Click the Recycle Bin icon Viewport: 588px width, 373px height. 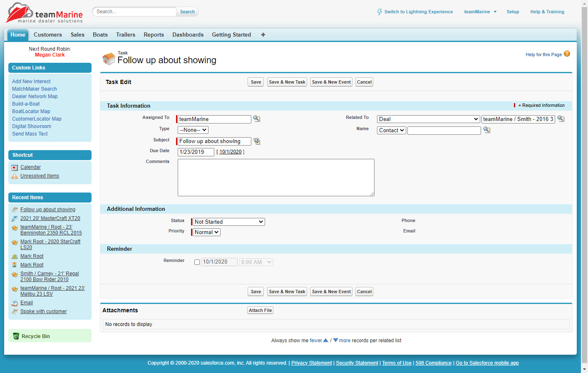pyautogui.click(x=16, y=336)
